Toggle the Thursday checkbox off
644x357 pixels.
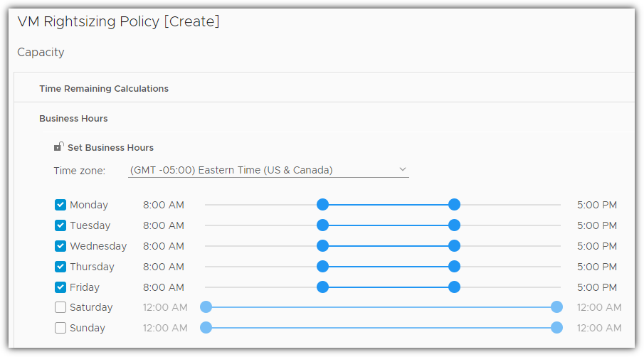tap(60, 267)
